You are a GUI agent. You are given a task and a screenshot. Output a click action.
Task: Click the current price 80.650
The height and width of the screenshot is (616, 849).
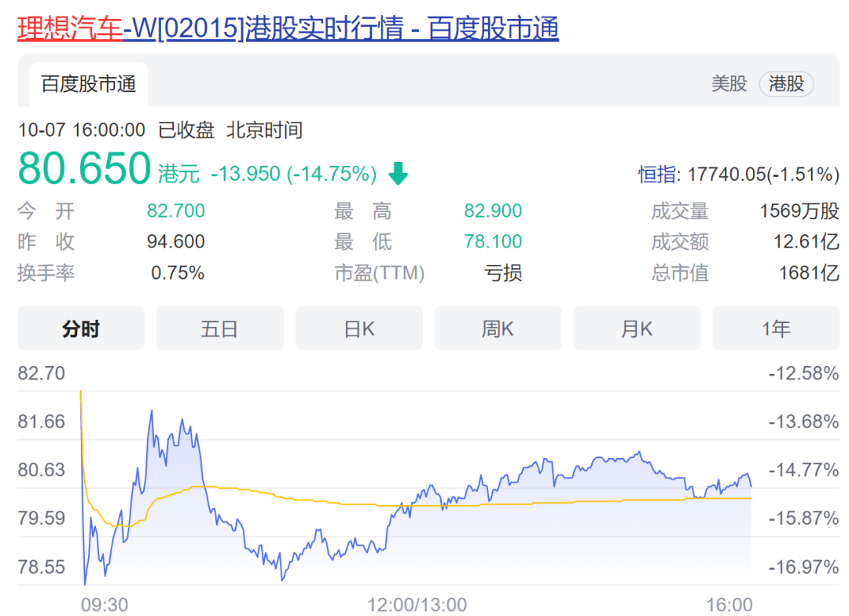(84, 168)
